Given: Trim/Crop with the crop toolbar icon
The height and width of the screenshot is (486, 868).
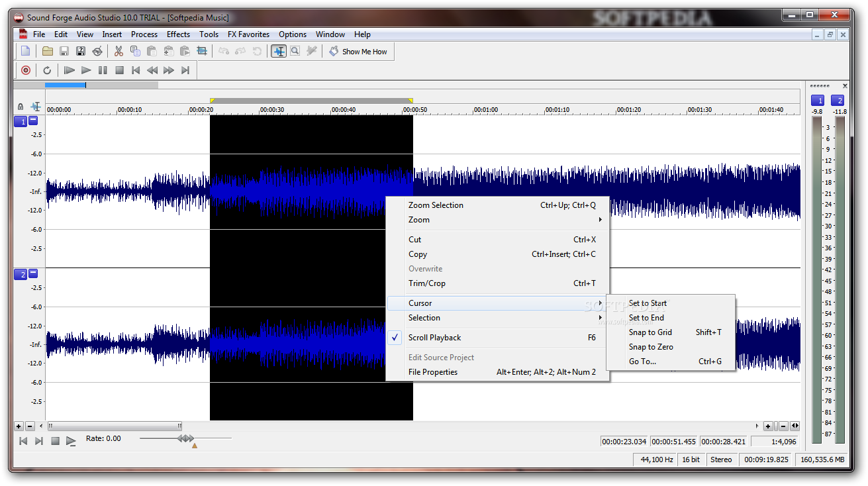Looking at the screenshot, I should point(202,51).
